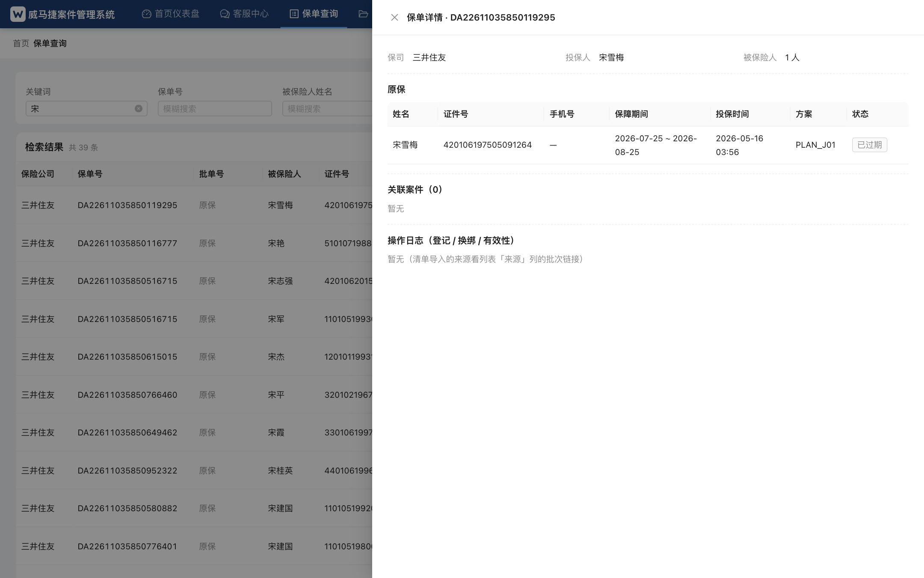Select policy number DA22611035850580882

point(127,508)
